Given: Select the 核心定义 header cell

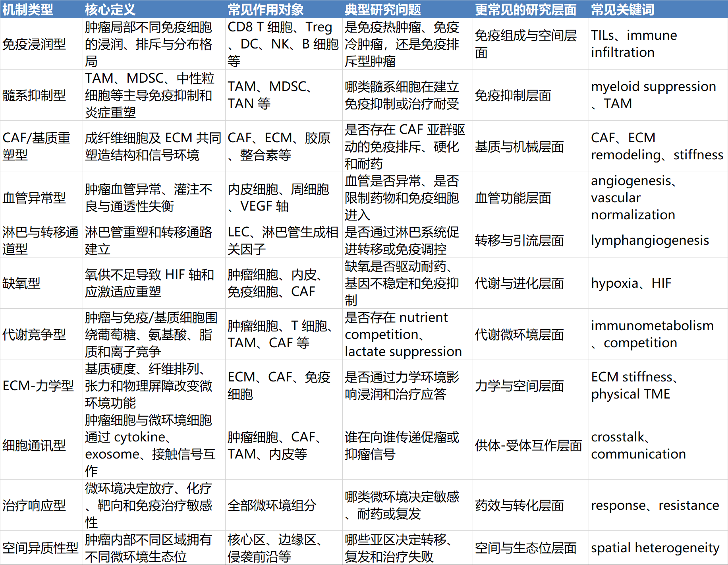Looking at the screenshot, I should click(110, 10).
